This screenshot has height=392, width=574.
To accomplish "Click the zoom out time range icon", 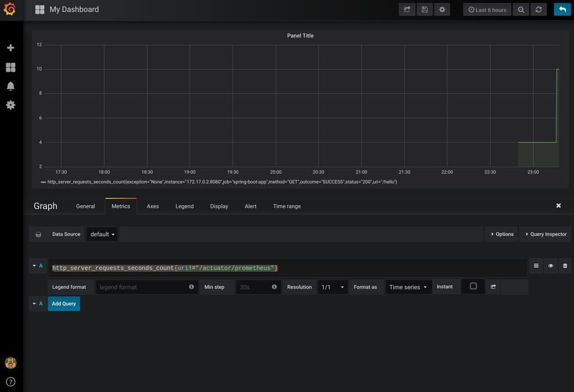I will coord(521,10).
